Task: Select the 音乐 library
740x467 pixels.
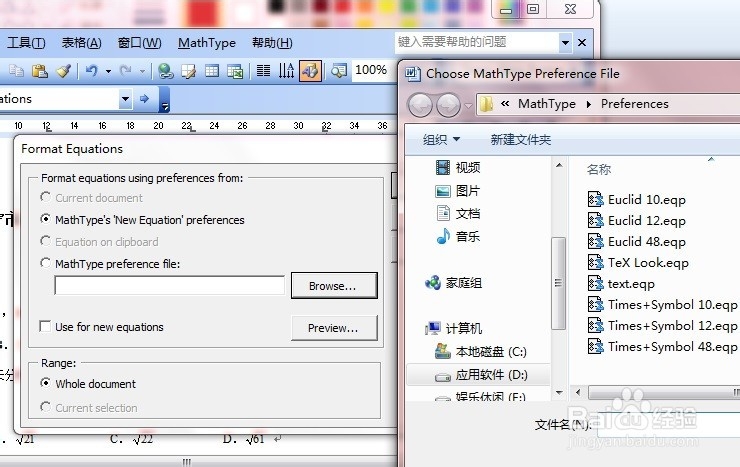Action: pos(458,236)
